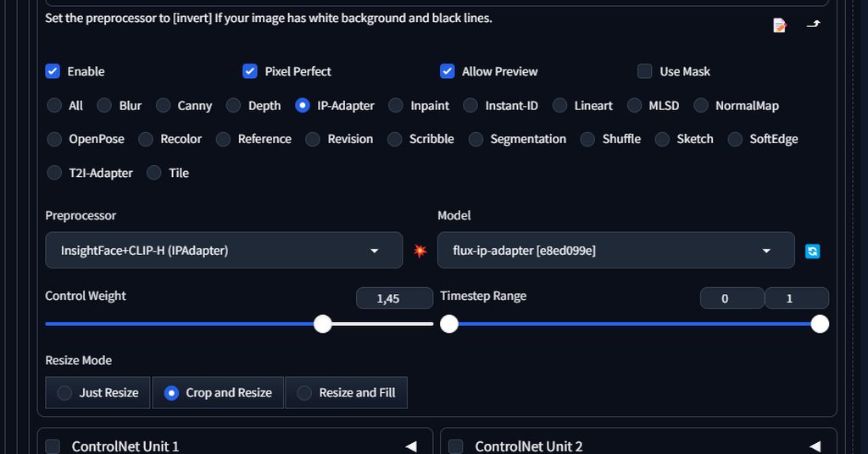Choose the Resize and Fill mode
Image resolution: width=868 pixels, height=454 pixels.
pos(346,393)
